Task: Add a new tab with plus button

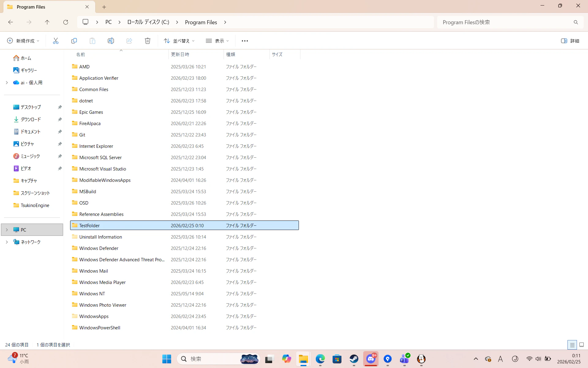Action: [104, 7]
